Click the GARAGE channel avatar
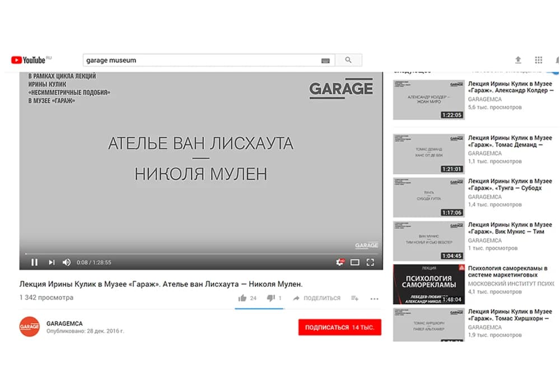 (x=30, y=326)
